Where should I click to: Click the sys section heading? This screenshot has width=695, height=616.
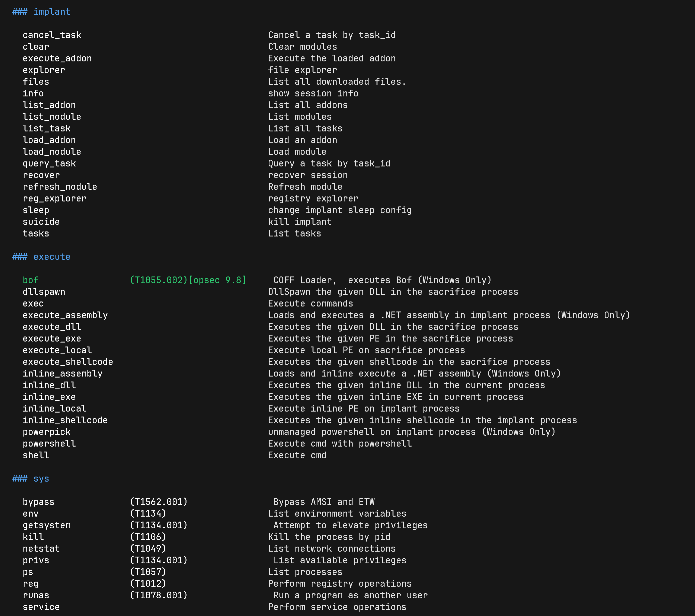point(31,479)
